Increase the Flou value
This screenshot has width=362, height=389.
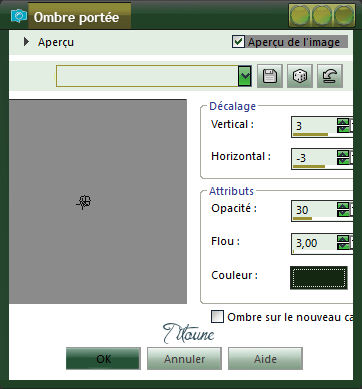(343, 239)
